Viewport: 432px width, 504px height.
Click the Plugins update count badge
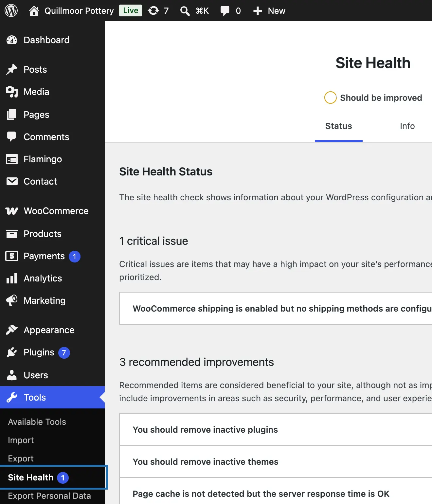pos(64,353)
